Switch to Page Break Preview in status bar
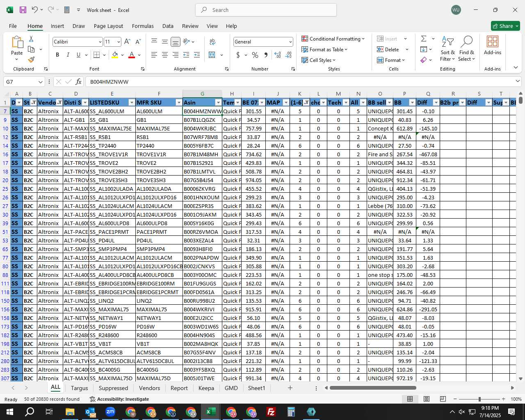Viewport: 525px width, 420px height. point(443,399)
